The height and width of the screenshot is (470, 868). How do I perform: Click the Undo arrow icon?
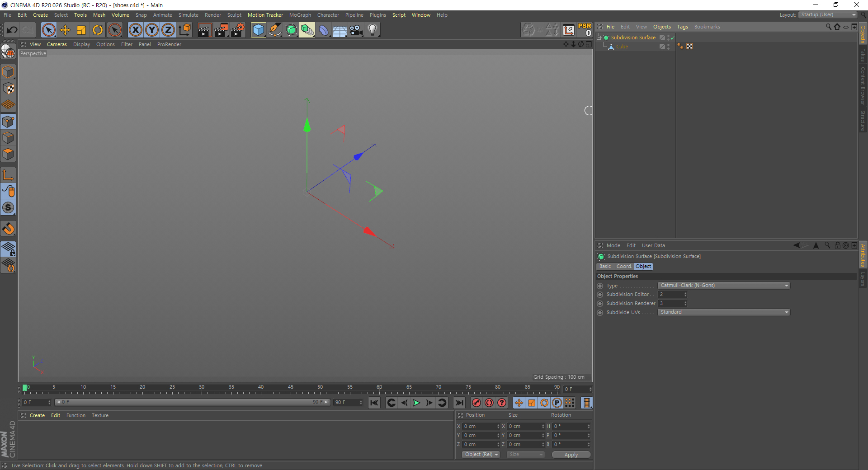coord(12,30)
